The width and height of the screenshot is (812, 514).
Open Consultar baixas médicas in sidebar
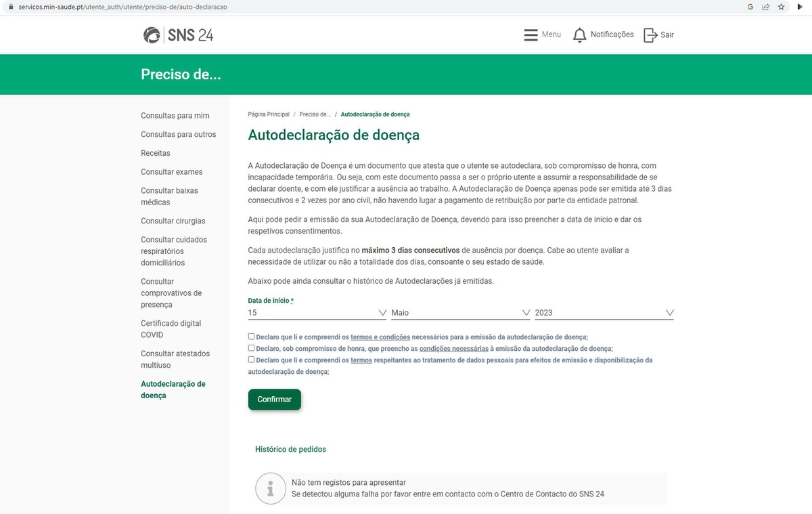tap(169, 196)
